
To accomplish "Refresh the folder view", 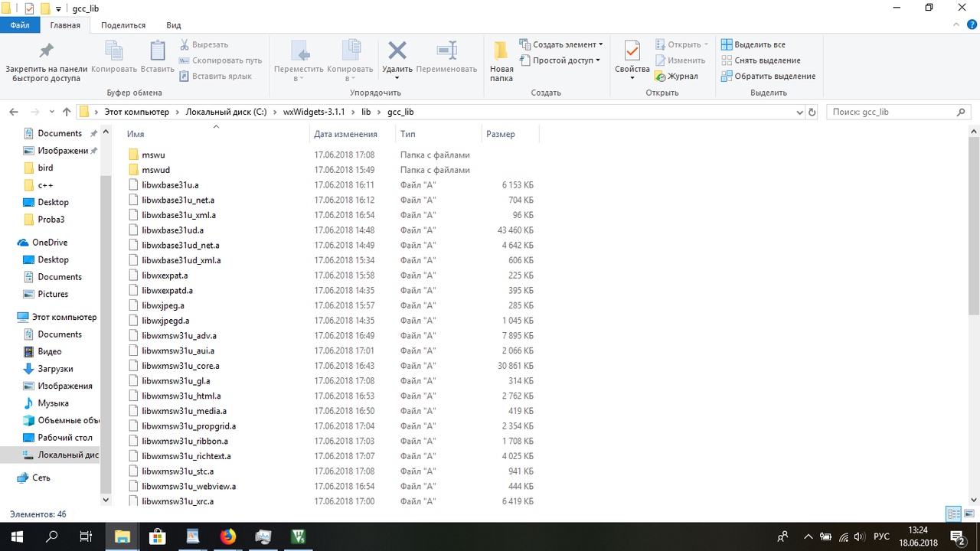I will click(813, 112).
